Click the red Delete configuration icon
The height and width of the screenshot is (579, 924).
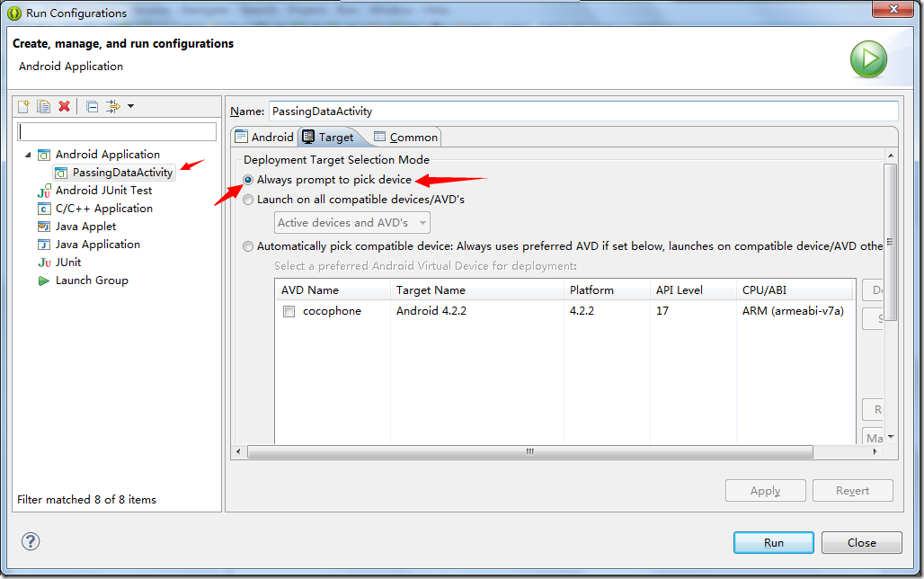coord(64,107)
